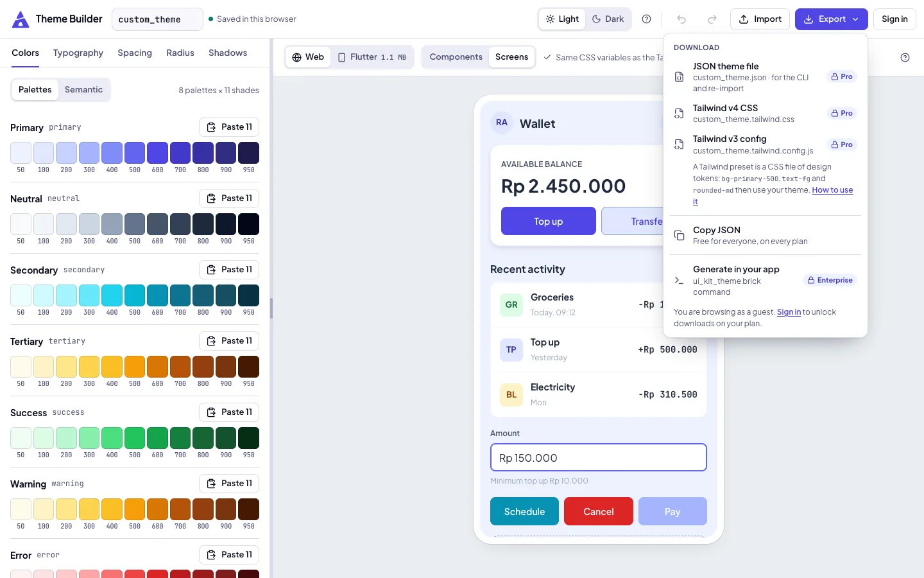Open the Typography tab
This screenshot has width=924, height=578.
pos(78,53)
